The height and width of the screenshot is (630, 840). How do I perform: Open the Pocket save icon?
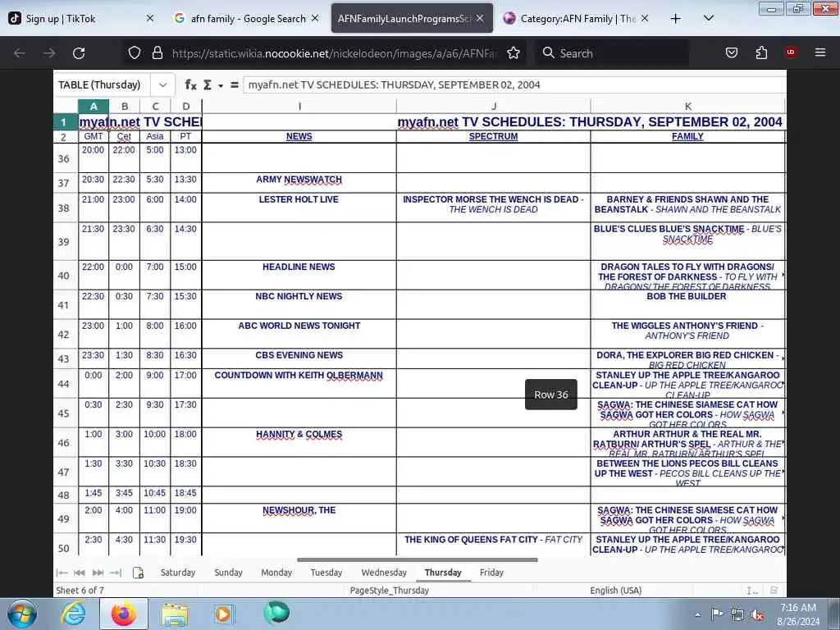coord(731,52)
